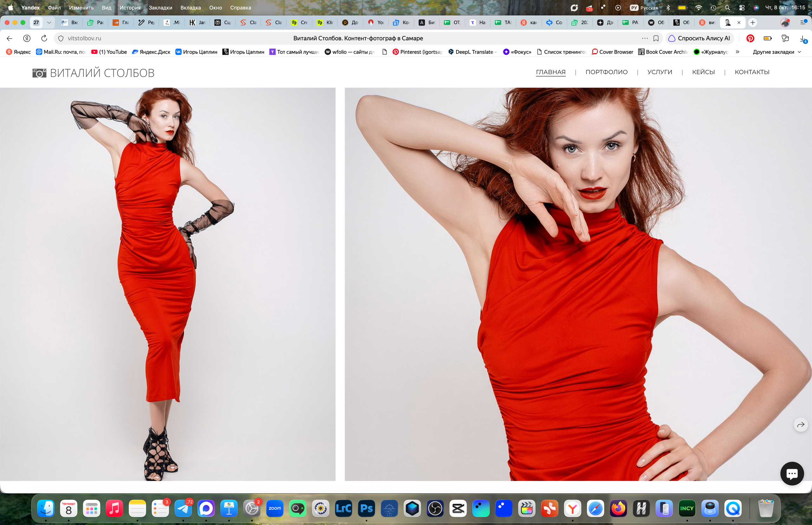Open Finder from the dock
The image size is (812, 525).
coord(46,508)
